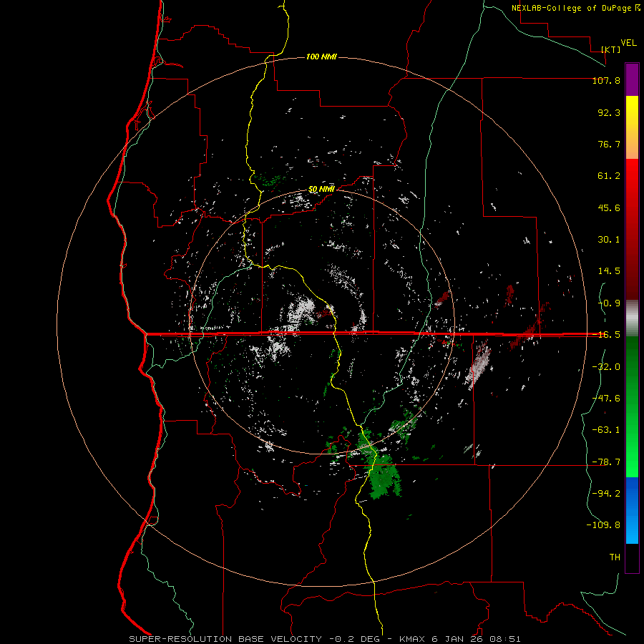Click the -32.0 scale value
This screenshot has width=644, height=644.
pyautogui.click(x=606, y=366)
